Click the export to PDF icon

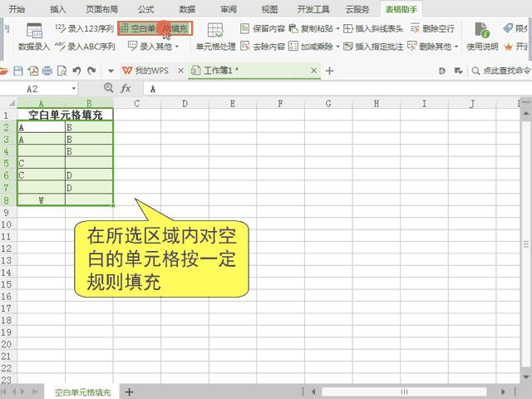[x=33, y=71]
